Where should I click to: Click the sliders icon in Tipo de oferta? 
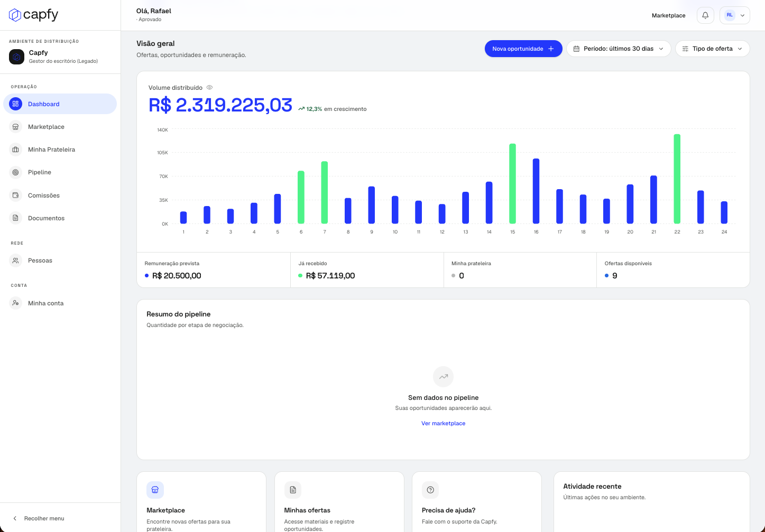[685, 49]
